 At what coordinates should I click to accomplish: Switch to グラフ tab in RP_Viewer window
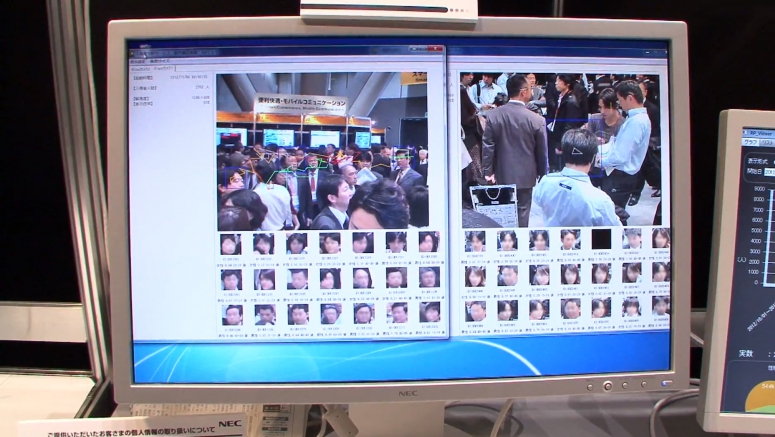coord(749,143)
